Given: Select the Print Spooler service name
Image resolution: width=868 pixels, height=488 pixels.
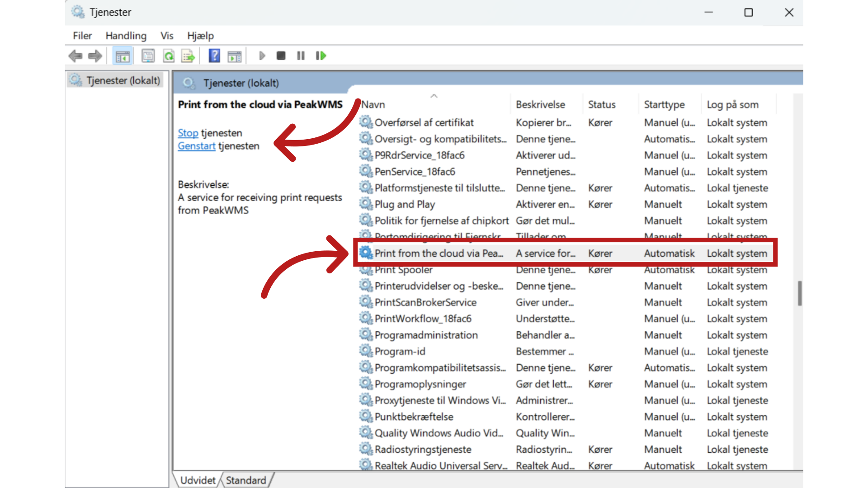Looking at the screenshot, I should coord(403,270).
